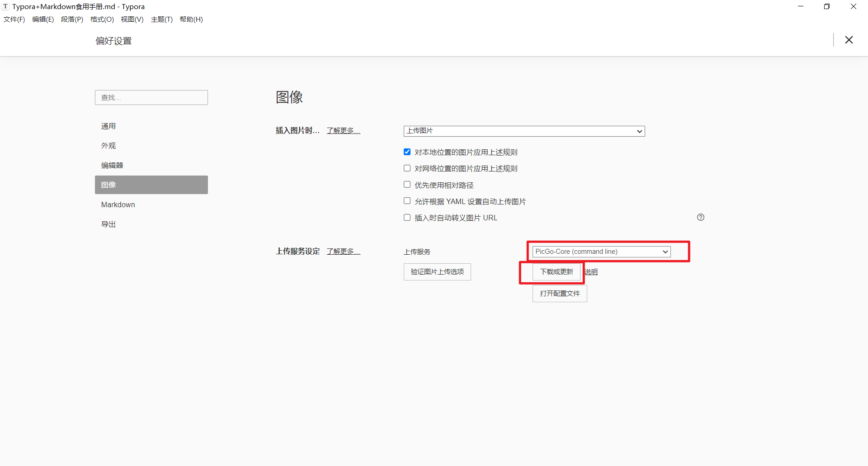Image resolution: width=868 pixels, height=466 pixels.
Task: Select Markdown in the preferences sidebar
Action: click(151, 205)
